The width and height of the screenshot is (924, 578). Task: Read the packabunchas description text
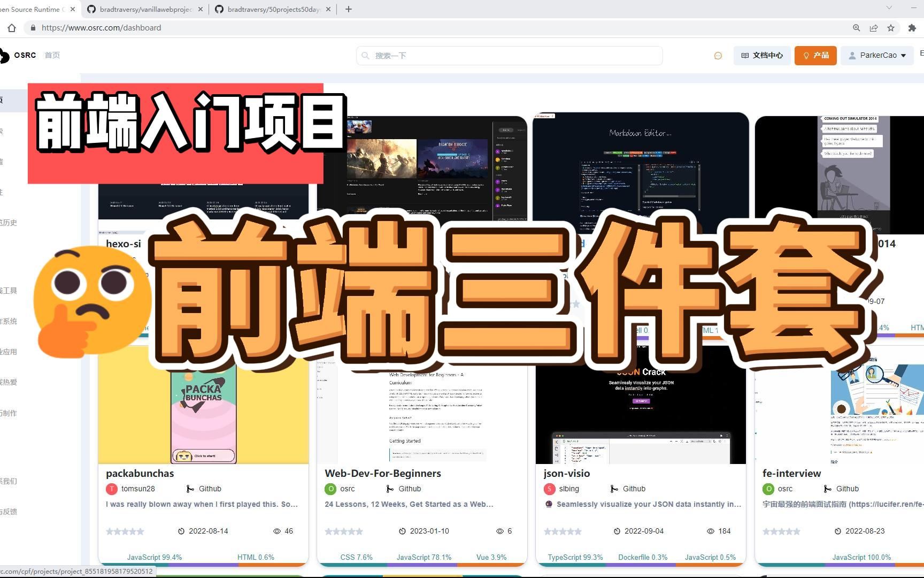point(202,504)
